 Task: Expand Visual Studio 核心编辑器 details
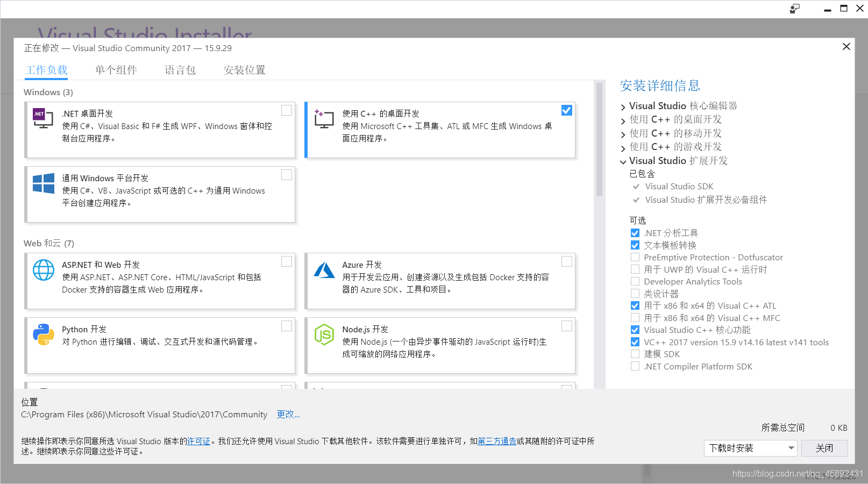(x=623, y=107)
